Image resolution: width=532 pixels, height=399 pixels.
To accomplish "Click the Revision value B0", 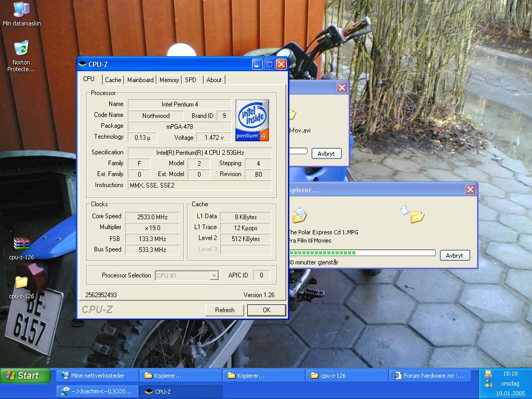I will click(258, 174).
